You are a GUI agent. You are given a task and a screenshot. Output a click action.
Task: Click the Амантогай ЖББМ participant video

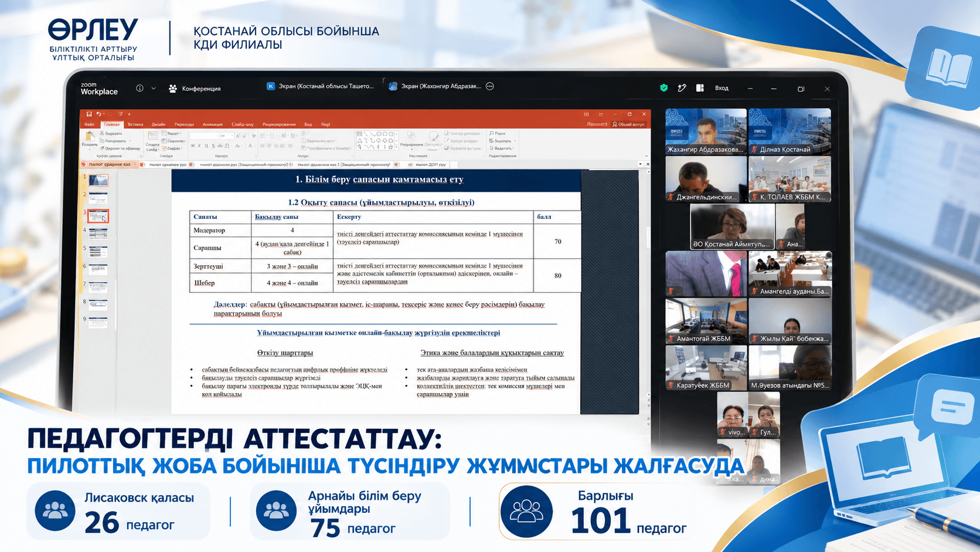click(706, 321)
